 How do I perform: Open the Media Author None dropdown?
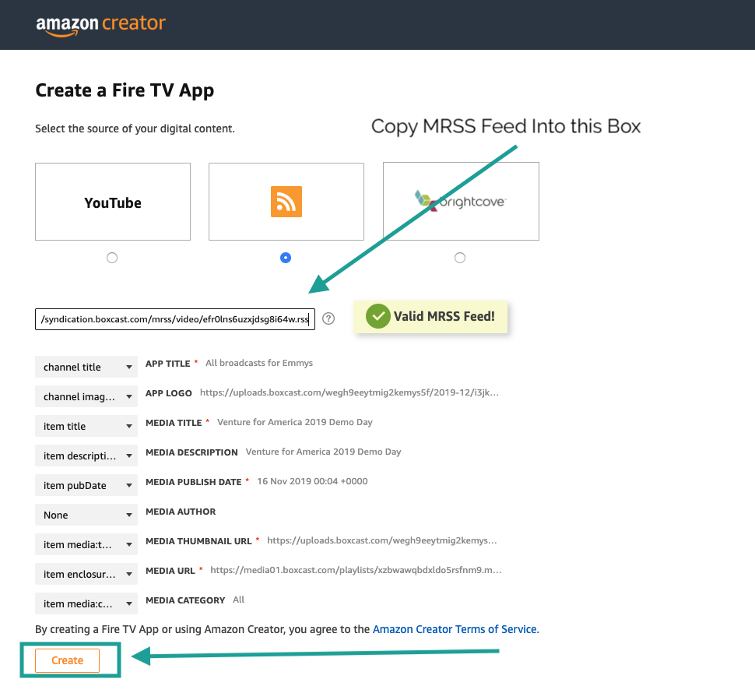pos(86,515)
